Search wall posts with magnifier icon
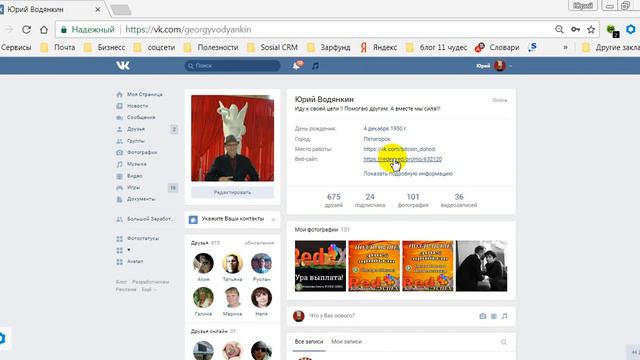Screen dimensions: 640x360 point(504,342)
